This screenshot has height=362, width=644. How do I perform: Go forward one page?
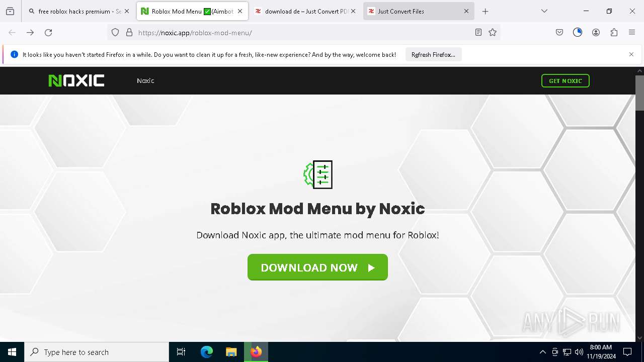tap(30, 32)
